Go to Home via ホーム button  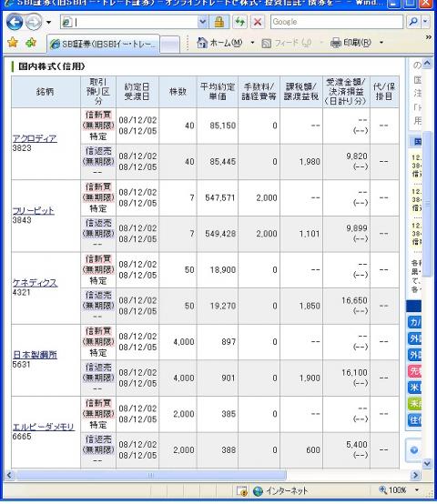tap(219, 43)
